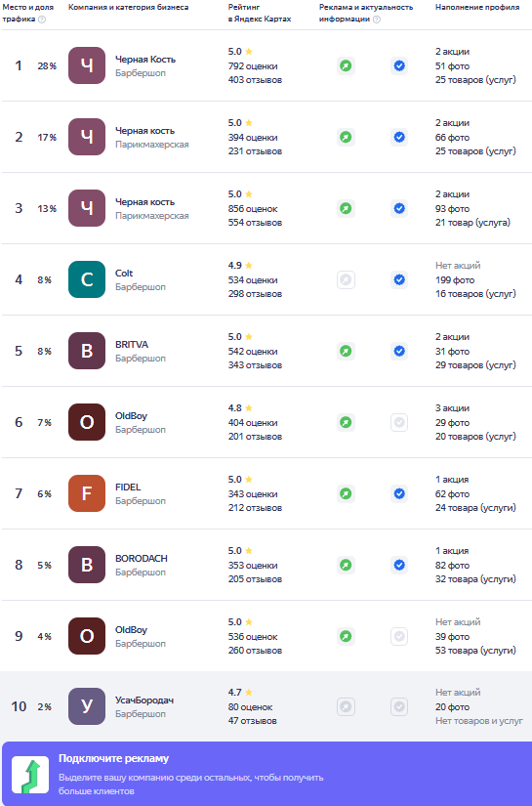The height and width of the screenshot is (806, 532).
Task: Click the grey verification checkmark for УсачБородач
Action: click(399, 706)
